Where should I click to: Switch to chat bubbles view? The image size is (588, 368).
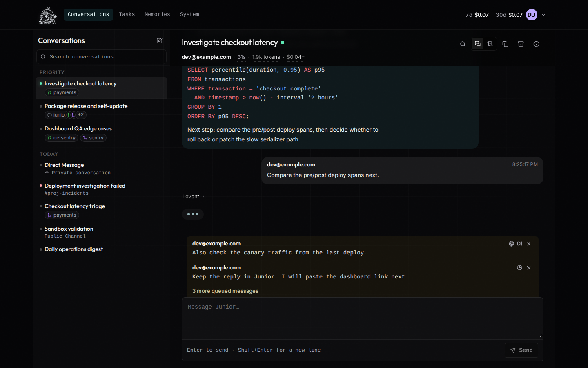click(x=478, y=44)
